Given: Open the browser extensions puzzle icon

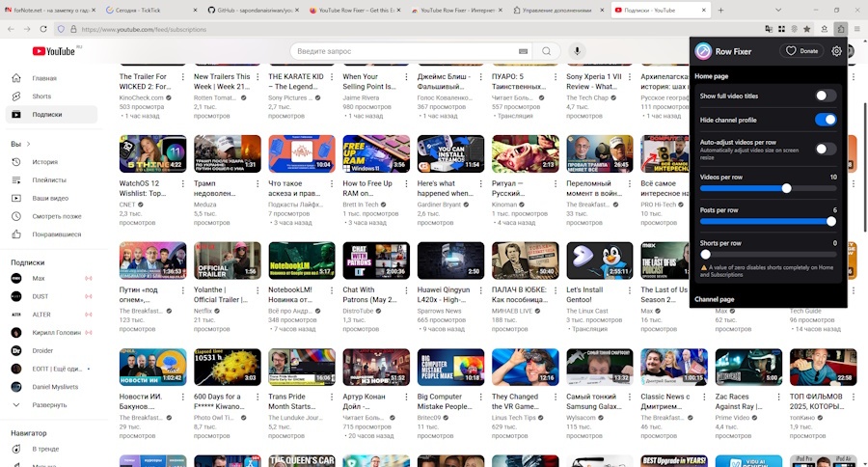Looking at the screenshot, I should 840,29.
